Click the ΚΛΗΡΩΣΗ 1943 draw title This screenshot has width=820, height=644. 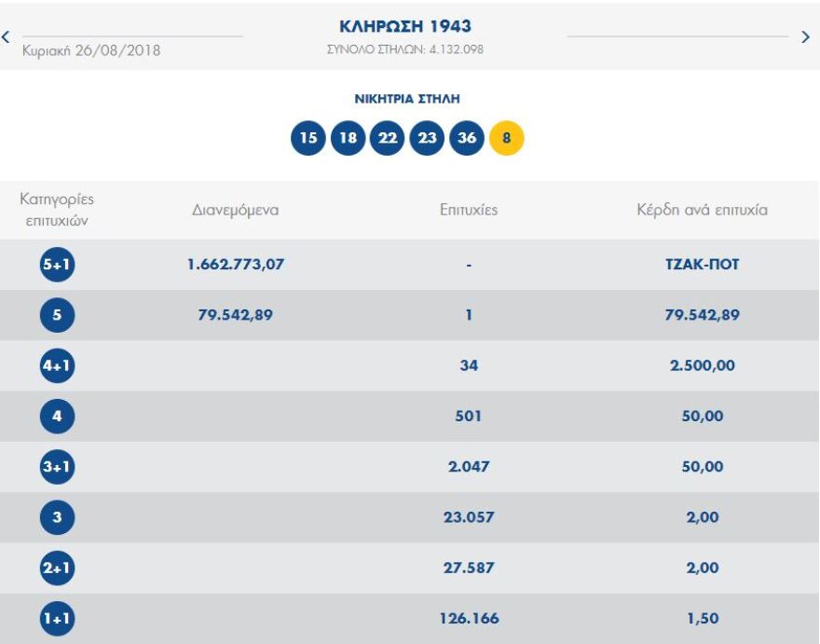pos(405,26)
